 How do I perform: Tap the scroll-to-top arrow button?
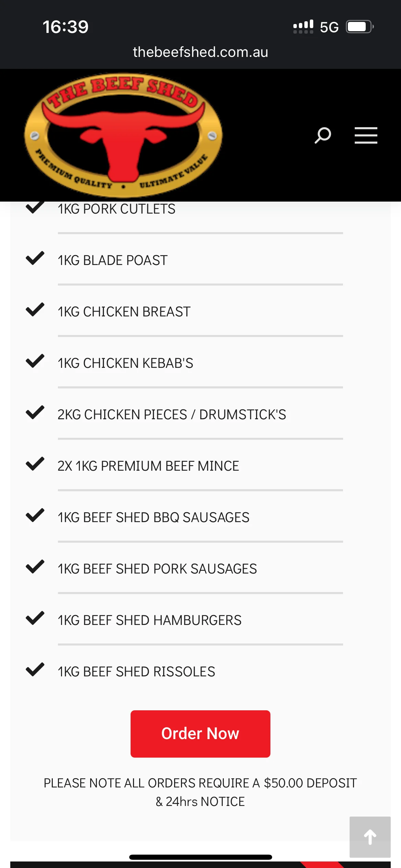[370, 837]
